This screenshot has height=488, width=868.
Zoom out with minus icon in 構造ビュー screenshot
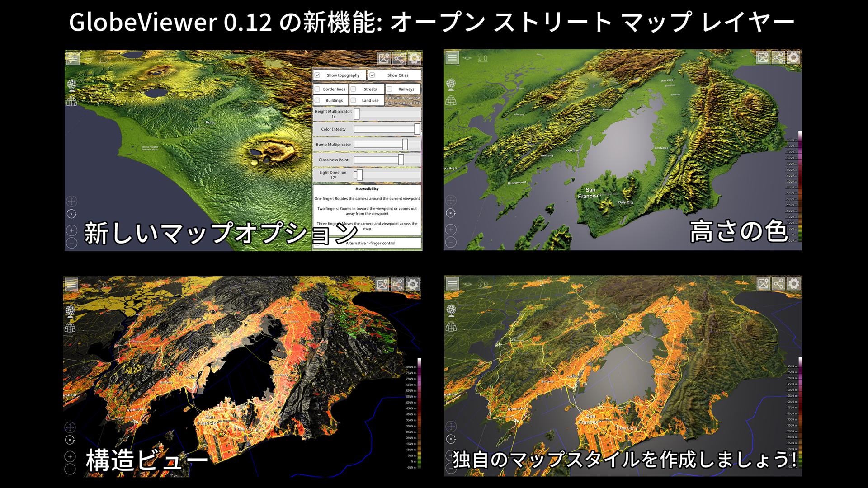click(x=70, y=469)
